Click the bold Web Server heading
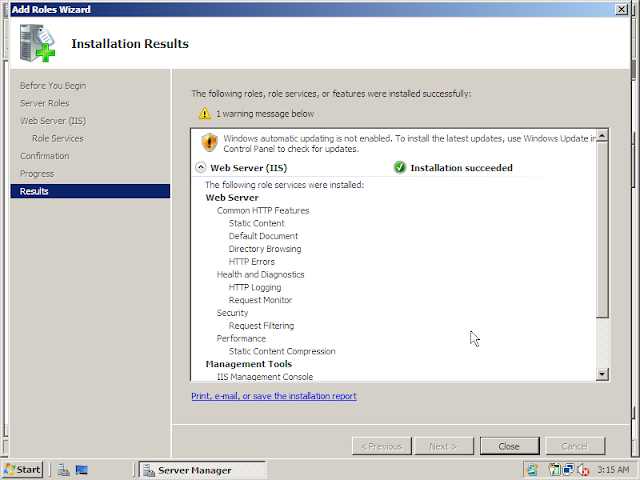This screenshot has width=640, height=480. pos(232,198)
